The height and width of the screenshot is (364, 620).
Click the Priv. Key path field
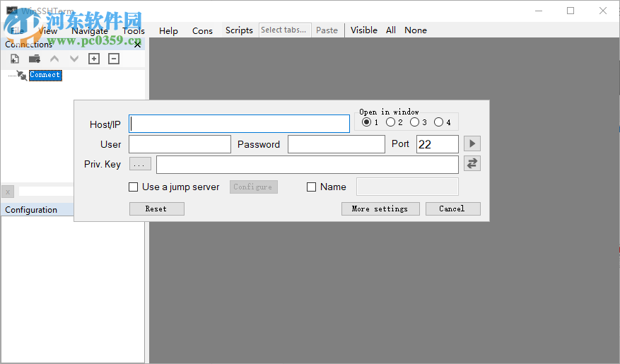point(308,165)
